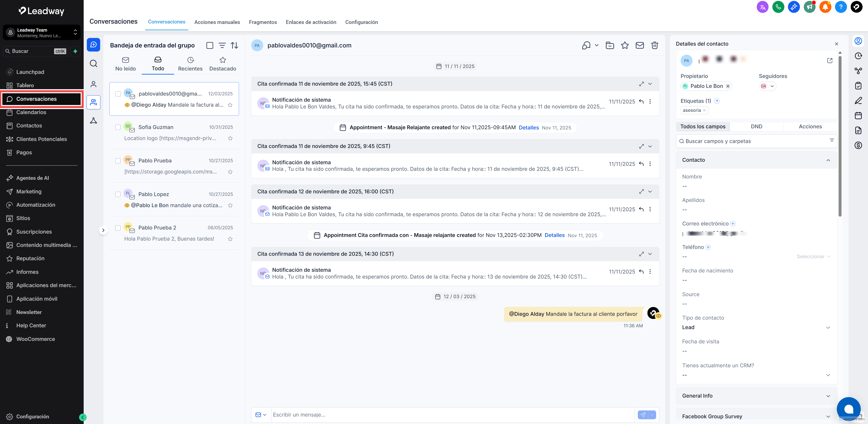Open contact in new window icon
The width and height of the screenshot is (868, 424).
(x=830, y=61)
